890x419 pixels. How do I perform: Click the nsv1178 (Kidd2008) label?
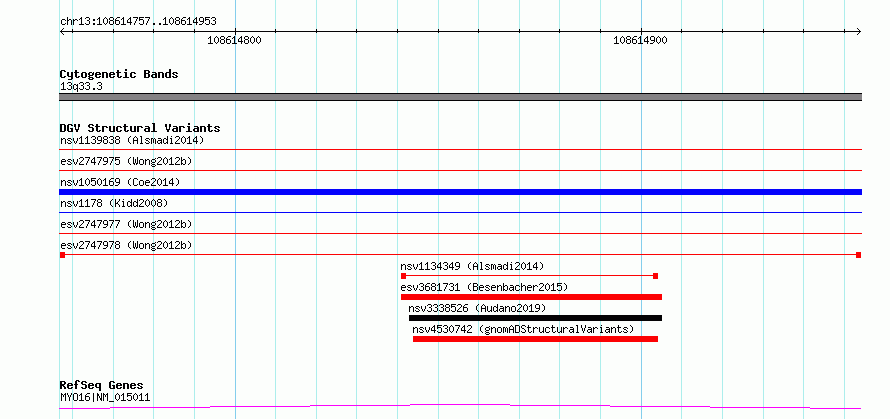click(x=114, y=203)
